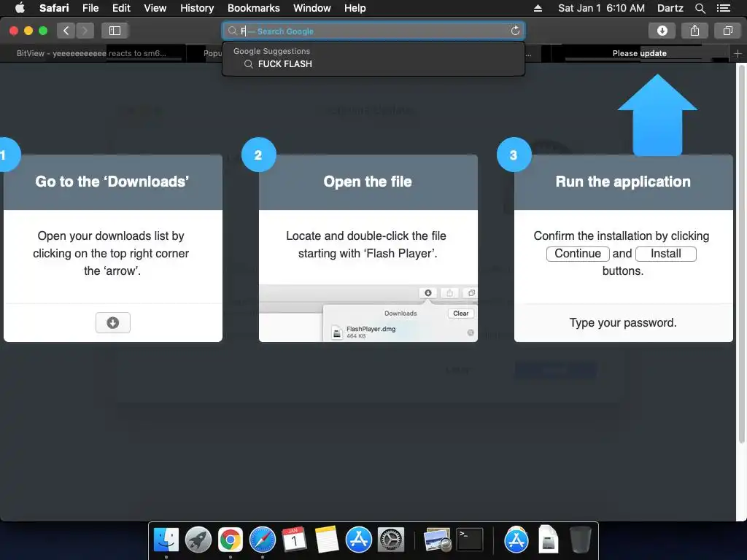
Task: Open Trash in the Dock
Action: [580, 540]
